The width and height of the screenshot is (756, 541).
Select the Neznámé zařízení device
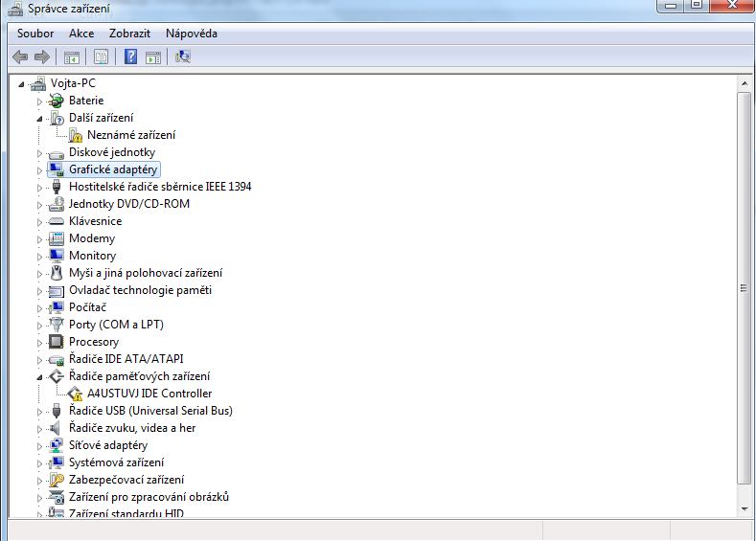(131, 135)
